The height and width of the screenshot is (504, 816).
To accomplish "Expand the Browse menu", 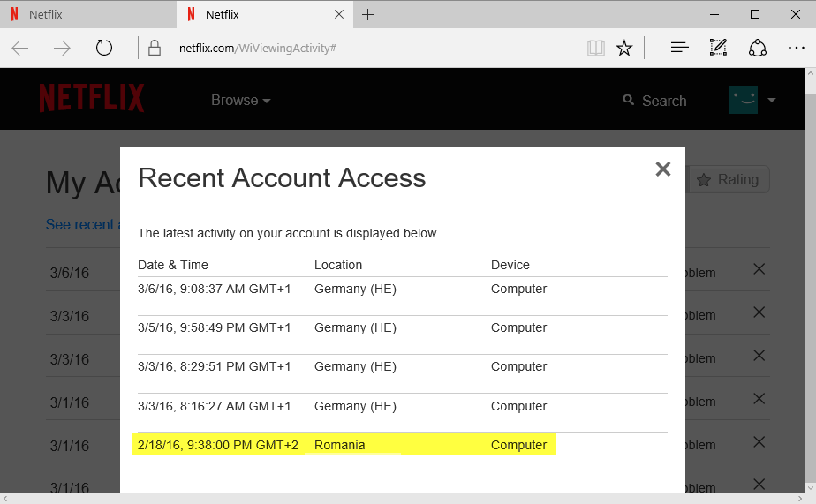I will click(x=240, y=100).
